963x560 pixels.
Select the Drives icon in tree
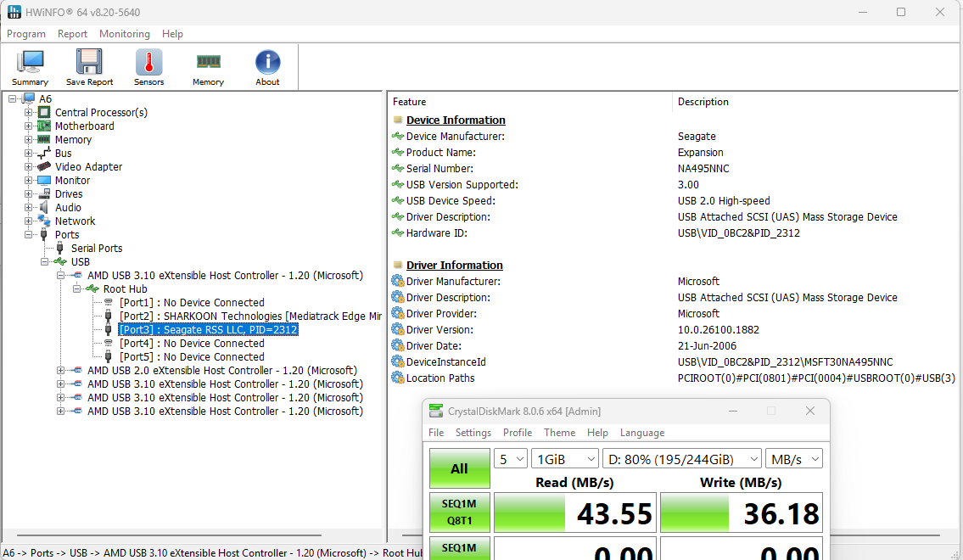coord(44,193)
